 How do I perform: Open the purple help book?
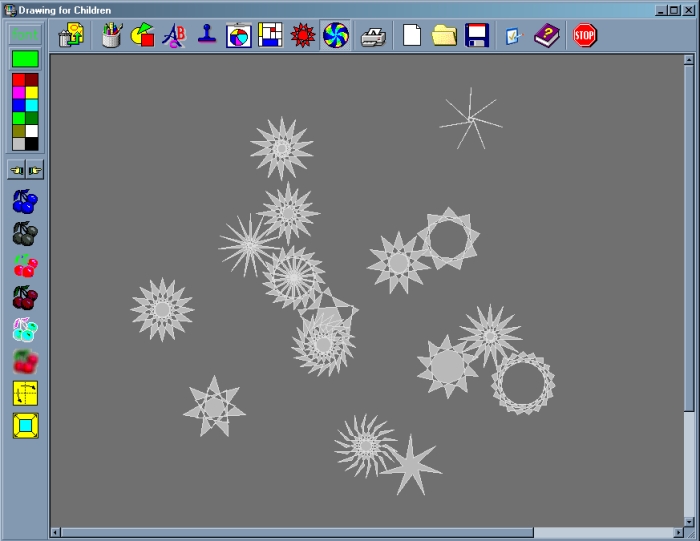[545, 36]
